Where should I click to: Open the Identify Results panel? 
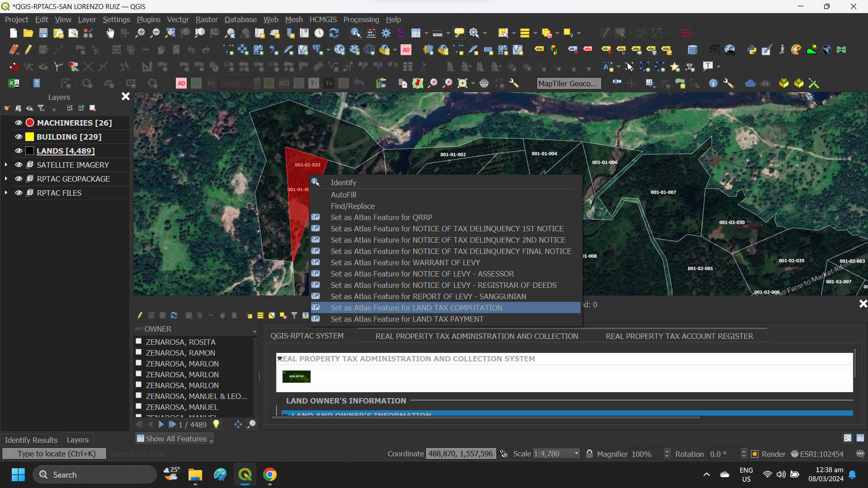(x=31, y=440)
